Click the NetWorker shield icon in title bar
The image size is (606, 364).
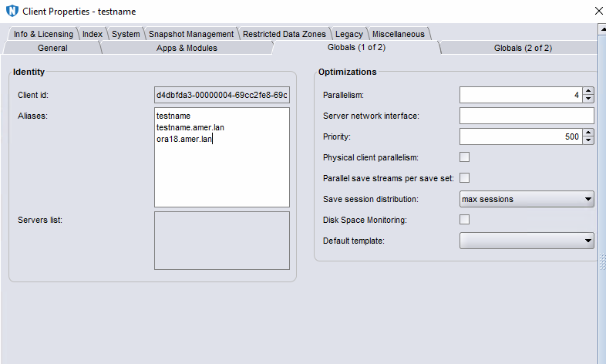(x=12, y=11)
